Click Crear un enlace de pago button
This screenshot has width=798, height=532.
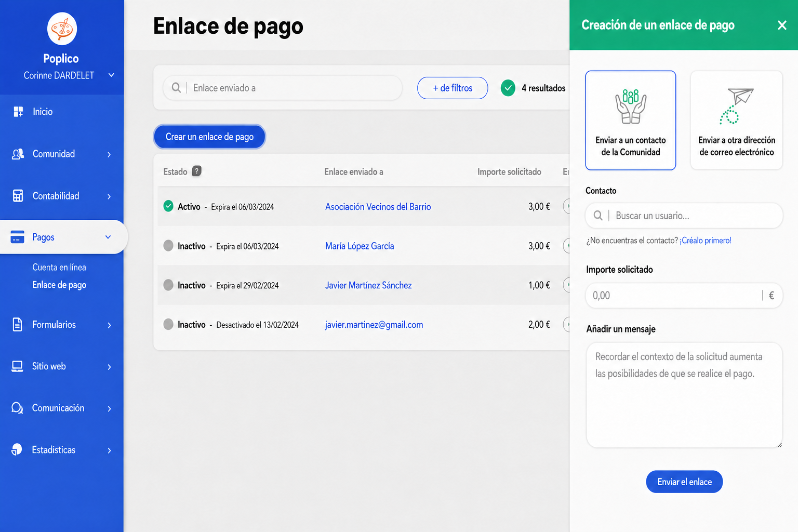pyautogui.click(x=209, y=137)
